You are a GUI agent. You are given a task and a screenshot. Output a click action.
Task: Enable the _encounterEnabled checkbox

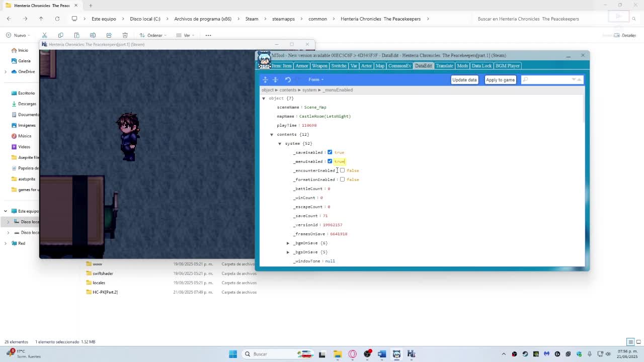(x=342, y=170)
